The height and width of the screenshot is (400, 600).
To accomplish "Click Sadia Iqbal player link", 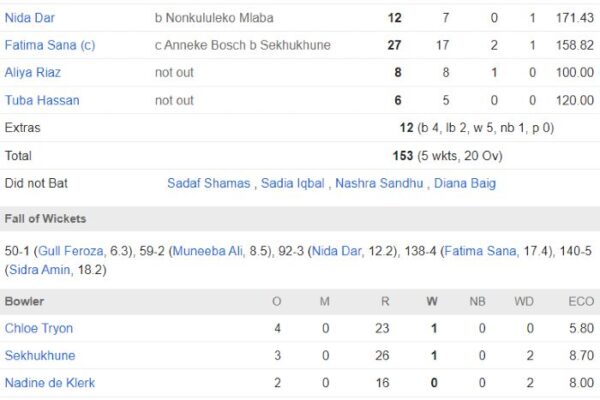I will coord(292,184).
